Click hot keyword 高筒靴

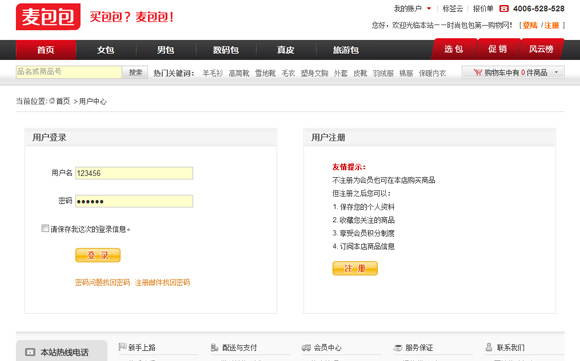point(239,73)
